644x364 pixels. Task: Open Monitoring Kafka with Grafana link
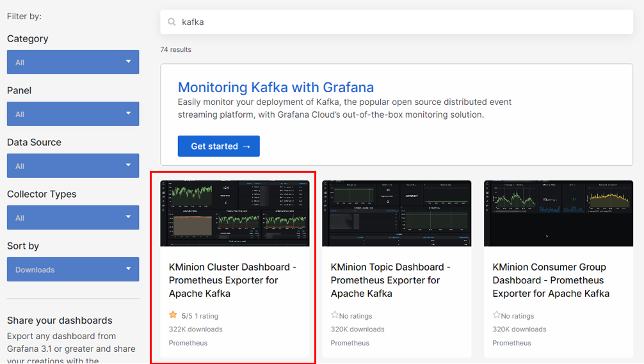point(276,88)
